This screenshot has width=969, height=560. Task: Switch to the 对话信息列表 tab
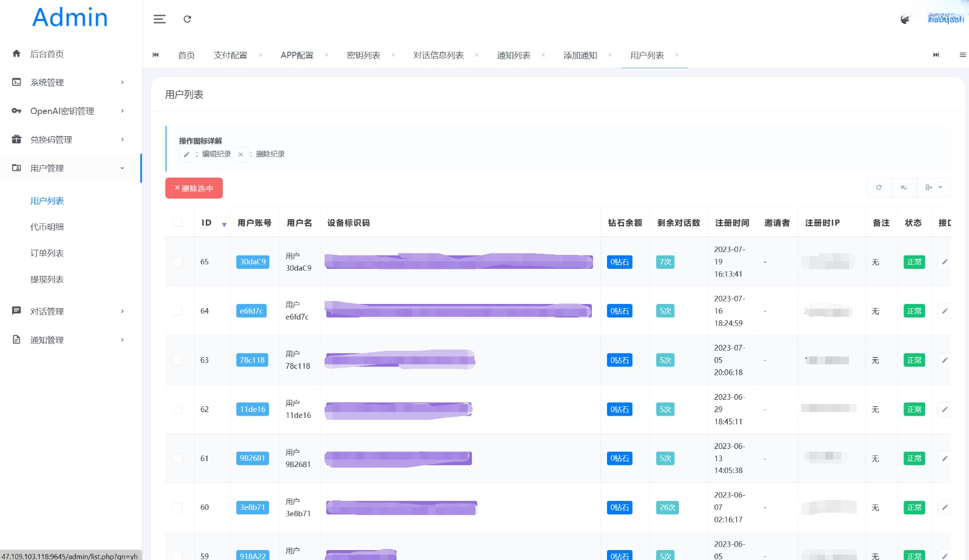[439, 55]
